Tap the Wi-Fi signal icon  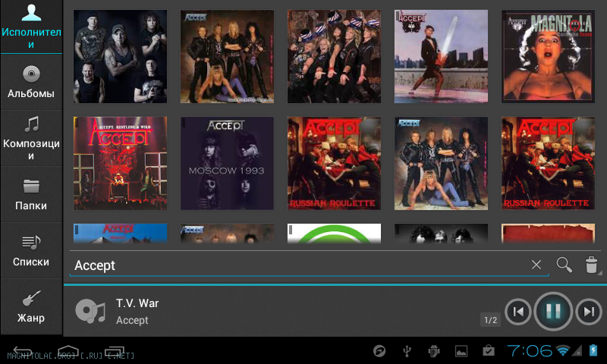pos(562,351)
